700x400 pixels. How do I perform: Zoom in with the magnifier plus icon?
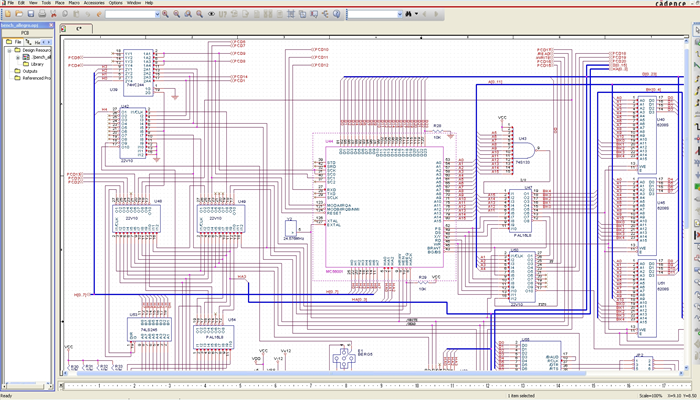tap(166, 14)
